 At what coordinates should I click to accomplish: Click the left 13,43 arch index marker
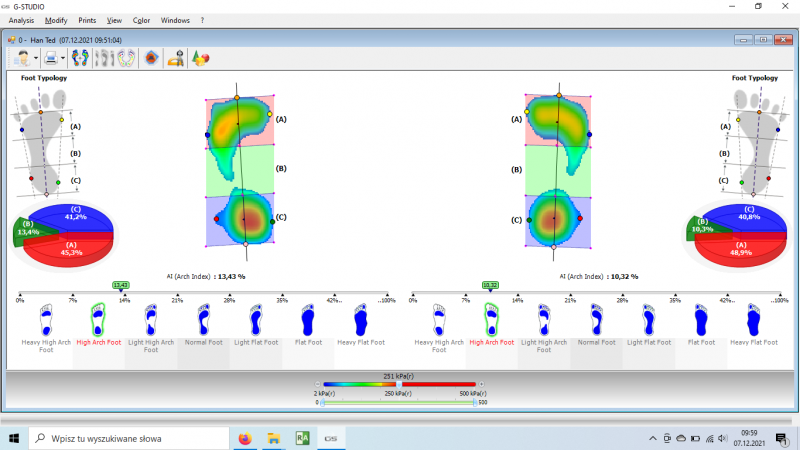click(121, 285)
